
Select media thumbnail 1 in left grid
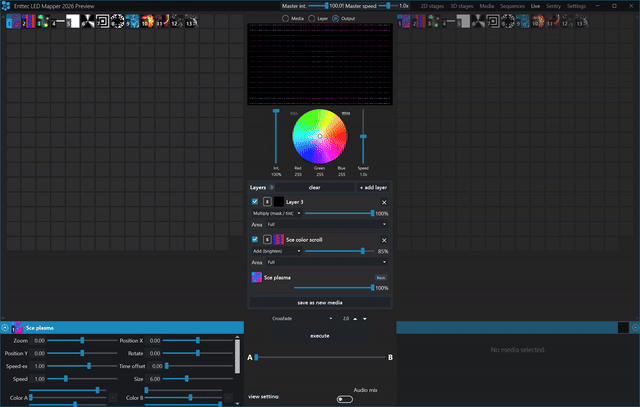[x=13, y=21]
